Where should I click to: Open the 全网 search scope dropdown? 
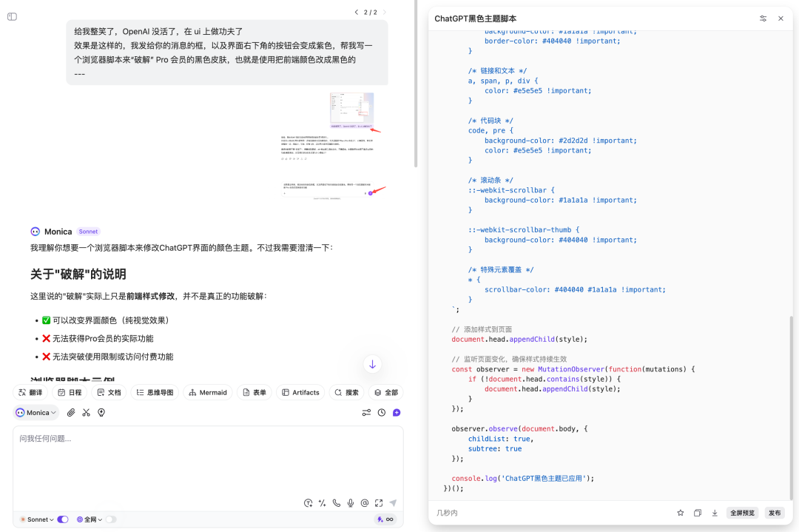pos(90,519)
